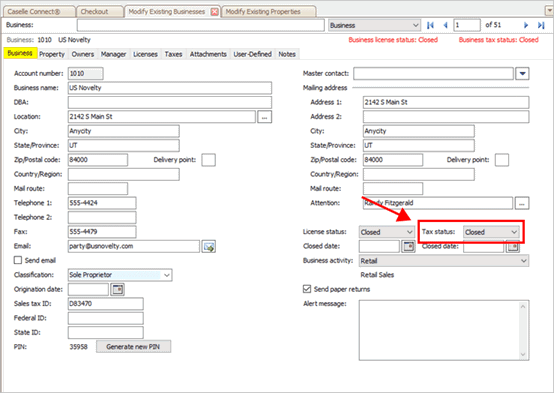The width and height of the screenshot is (554, 393).
Task: Open the Tax status dropdown
Action: (491, 232)
